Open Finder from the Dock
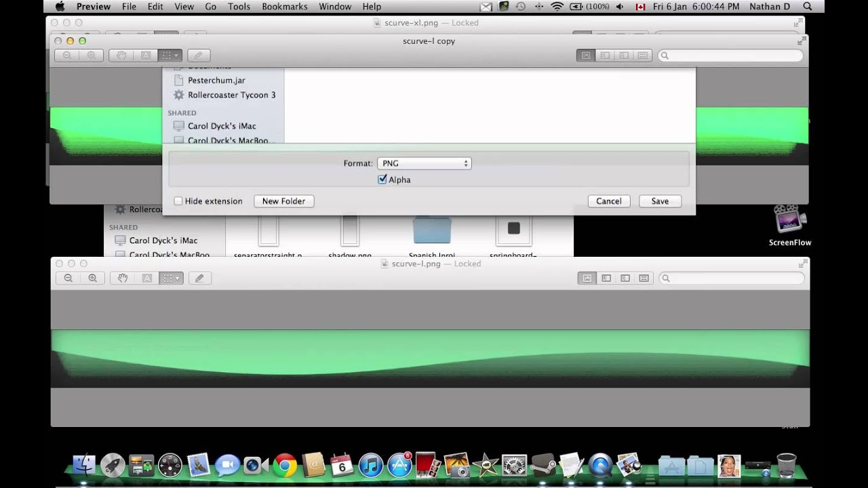The height and width of the screenshot is (488, 868). 84,466
